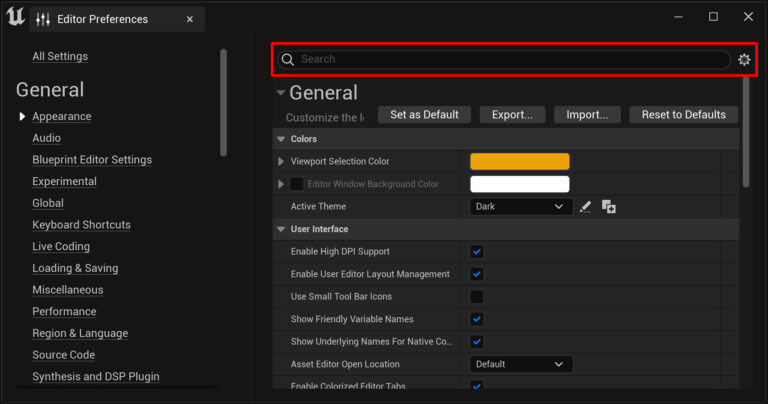Image resolution: width=768 pixels, height=404 pixels.
Task: Expand Viewport Selection Color property
Action: coord(281,161)
